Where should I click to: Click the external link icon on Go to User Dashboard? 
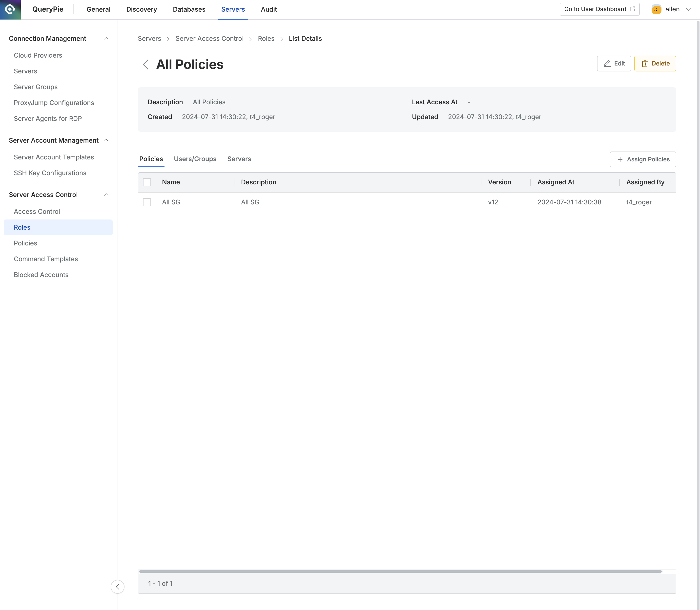[633, 9]
